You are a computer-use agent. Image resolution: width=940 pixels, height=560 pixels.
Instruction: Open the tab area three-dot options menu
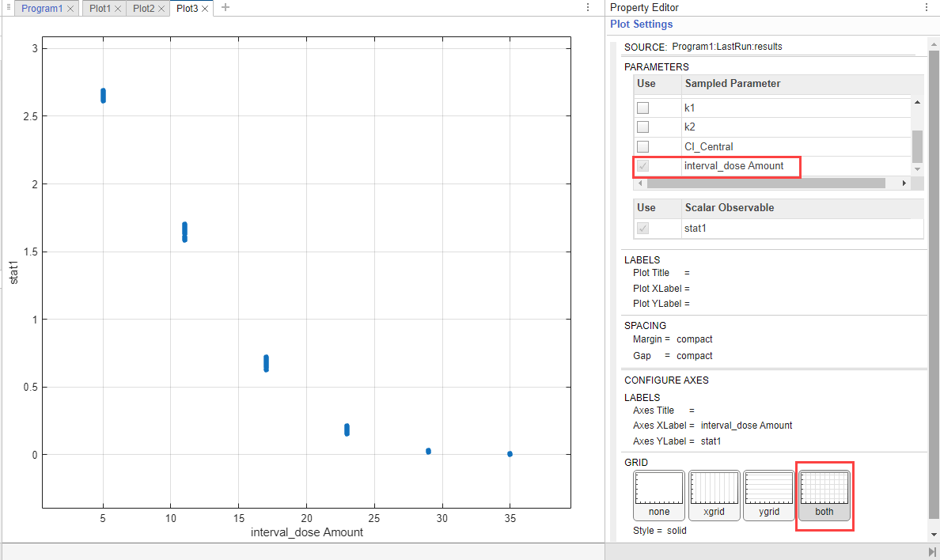click(587, 7)
